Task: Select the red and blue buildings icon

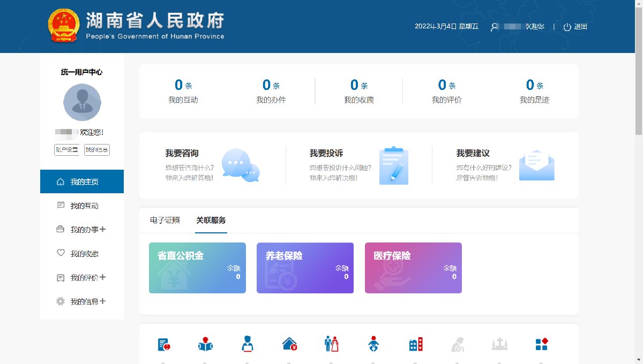Action: [x=416, y=344]
